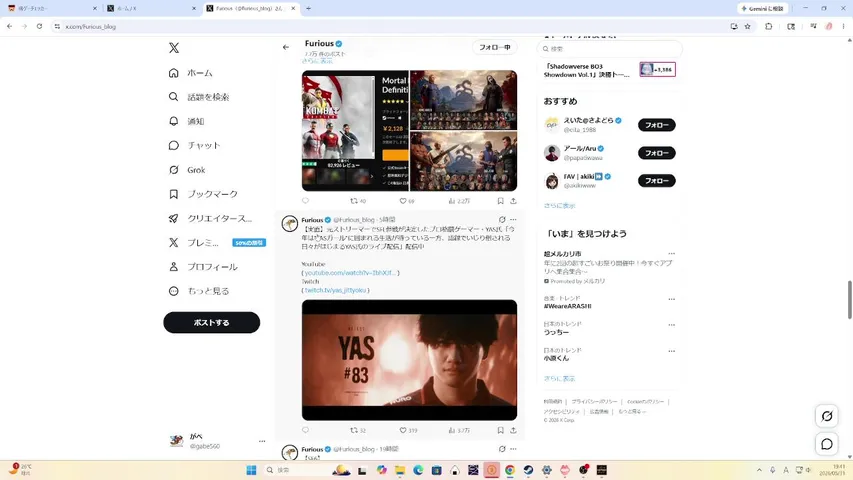Bookmark the YAS #83 post
Image resolution: width=853 pixels, height=480 pixels.
pos(500,430)
